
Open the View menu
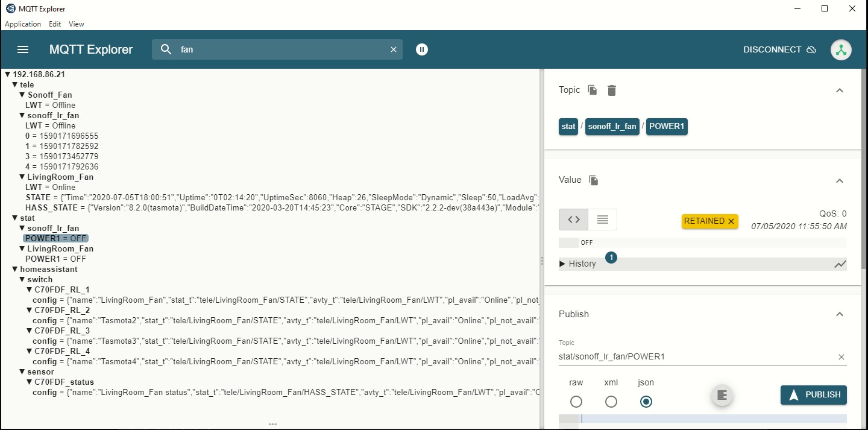point(76,24)
